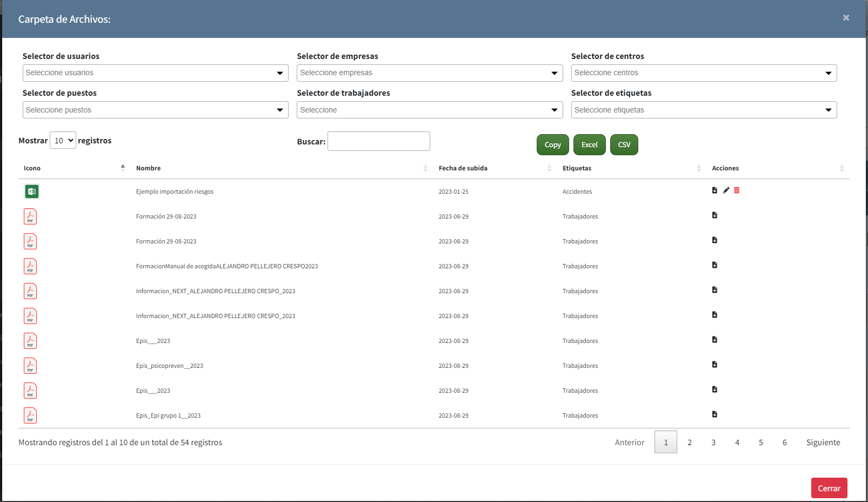Open the Selector de usuarios dropdown
This screenshot has width=868, height=502.
tap(156, 73)
